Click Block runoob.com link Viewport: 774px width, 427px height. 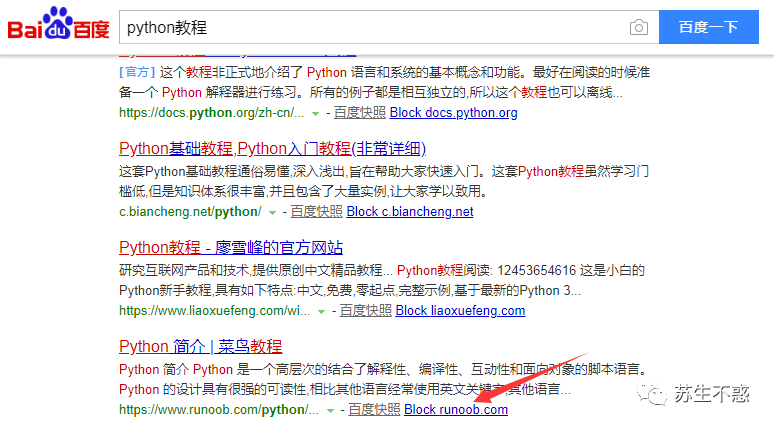[x=456, y=410]
